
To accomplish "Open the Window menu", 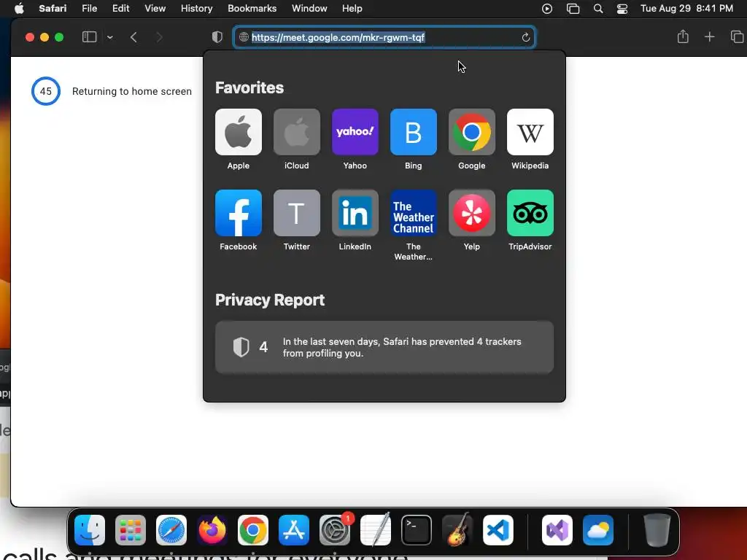I will coord(309,9).
